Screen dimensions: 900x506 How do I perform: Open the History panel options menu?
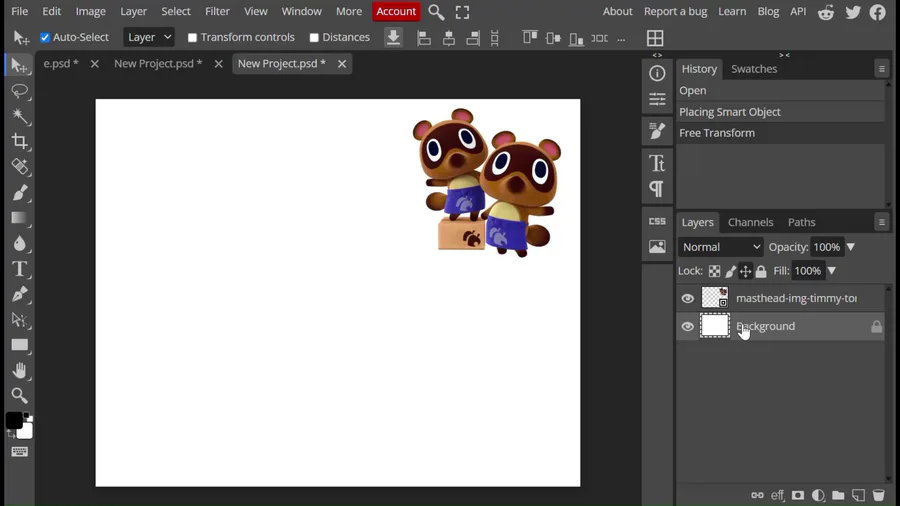pyautogui.click(x=882, y=69)
